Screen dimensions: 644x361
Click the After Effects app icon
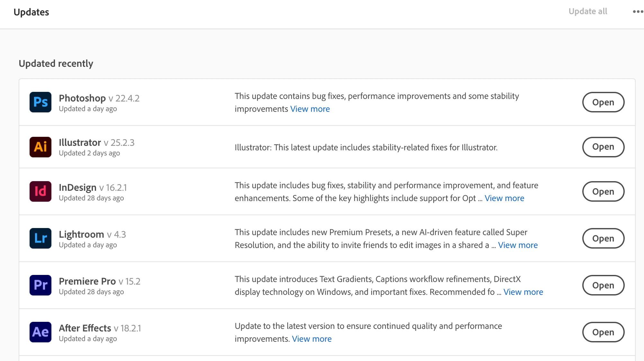(x=40, y=332)
